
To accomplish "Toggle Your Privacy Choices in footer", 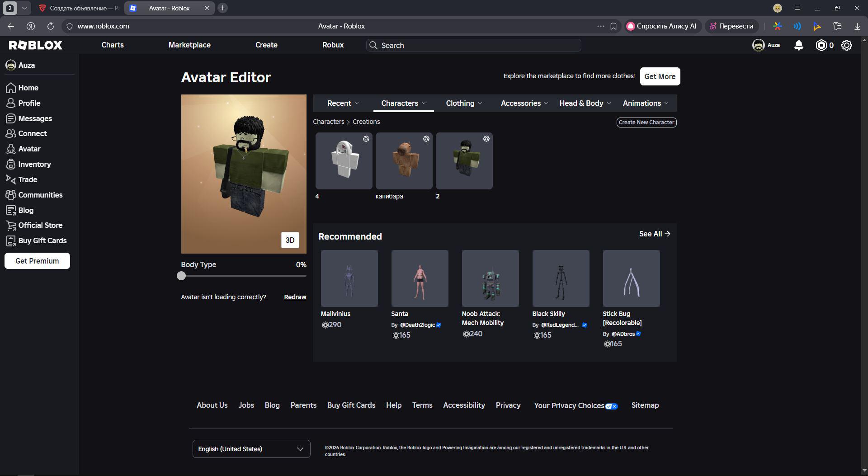I will click(x=576, y=405).
